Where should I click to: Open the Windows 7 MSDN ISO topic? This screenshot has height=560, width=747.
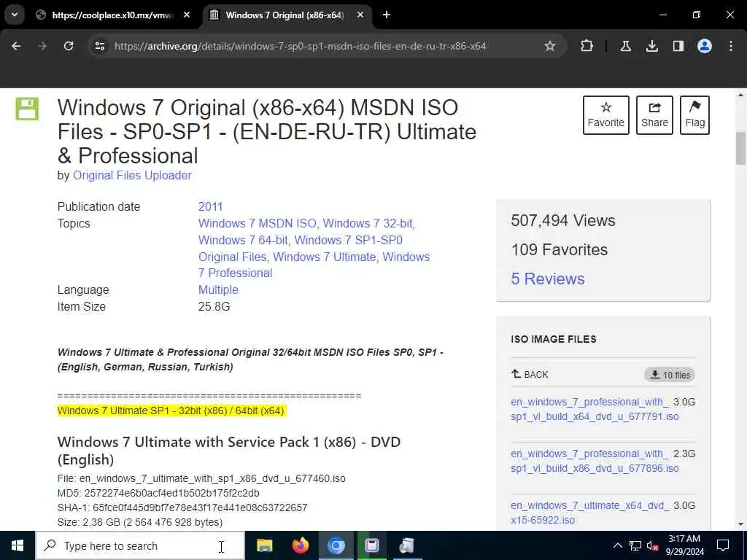[x=258, y=223]
